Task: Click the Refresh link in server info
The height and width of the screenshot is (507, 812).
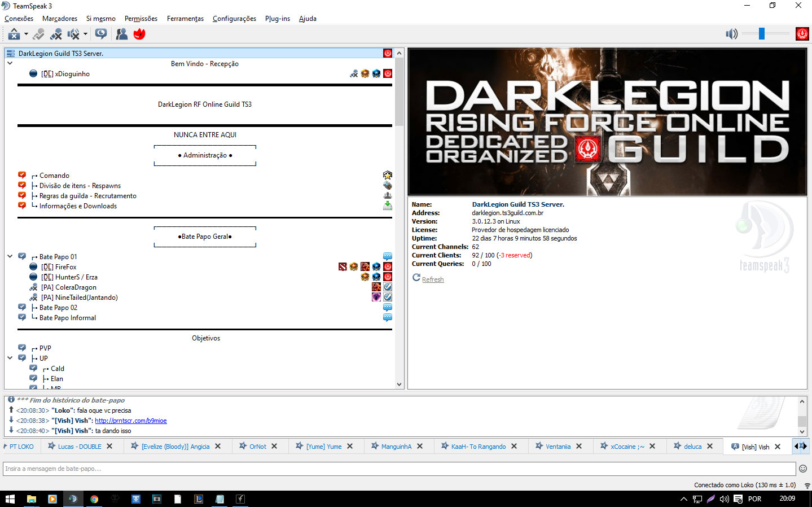Action: [433, 279]
